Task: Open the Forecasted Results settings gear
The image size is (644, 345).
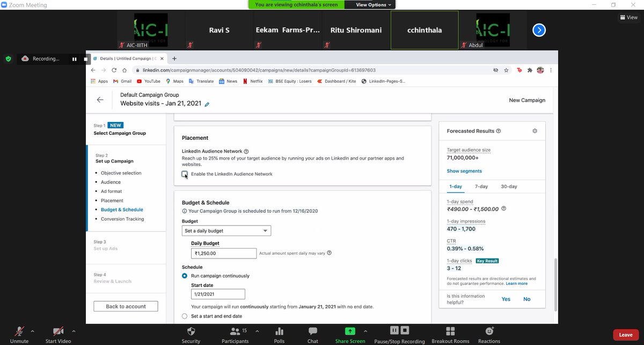Action: coord(535,131)
